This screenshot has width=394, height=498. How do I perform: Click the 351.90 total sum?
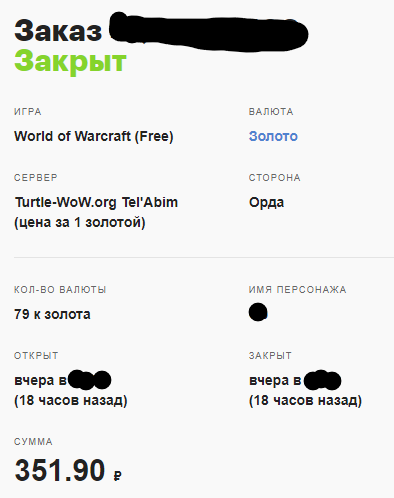pos(60,470)
